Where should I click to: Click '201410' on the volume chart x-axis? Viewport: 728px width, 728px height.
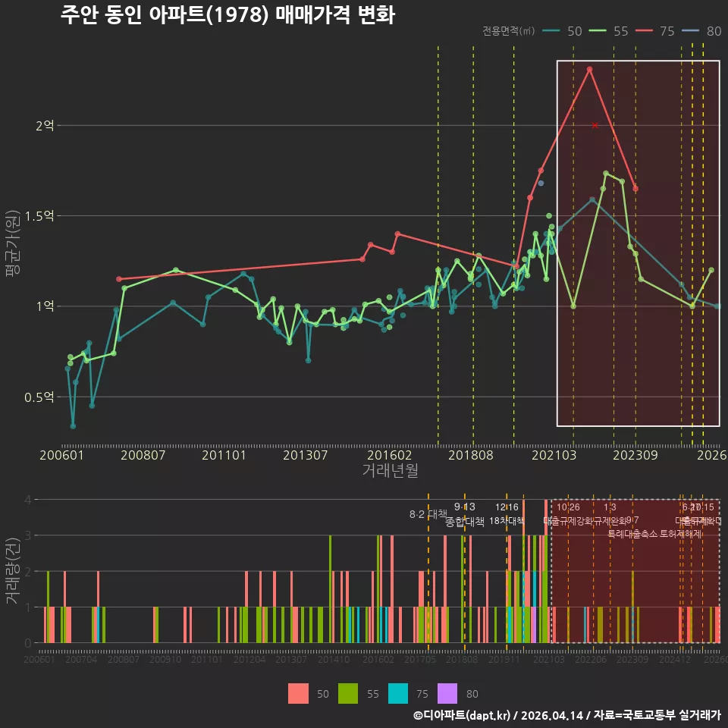pos(334,659)
